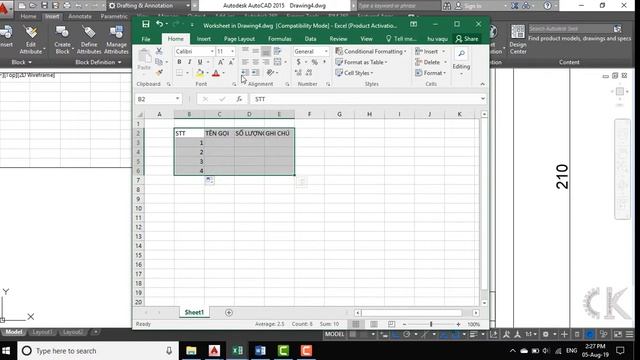Select the AutoCAD Model tab
This screenshot has width=640, height=360.
[14, 332]
